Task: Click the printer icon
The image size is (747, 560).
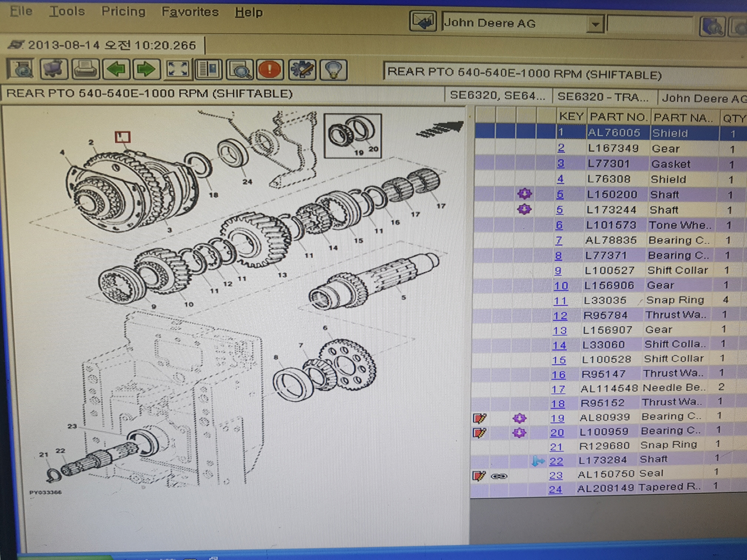Action: [x=85, y=69]
